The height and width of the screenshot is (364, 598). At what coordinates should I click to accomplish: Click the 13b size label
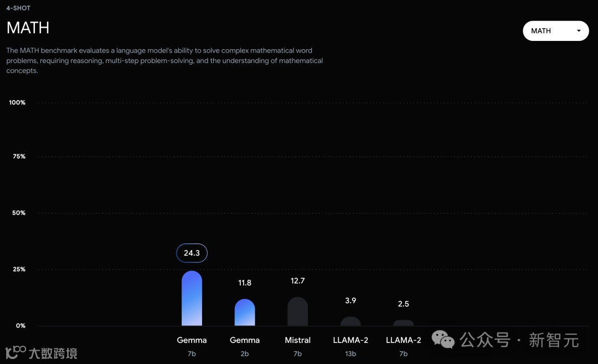tap(350, 353)
